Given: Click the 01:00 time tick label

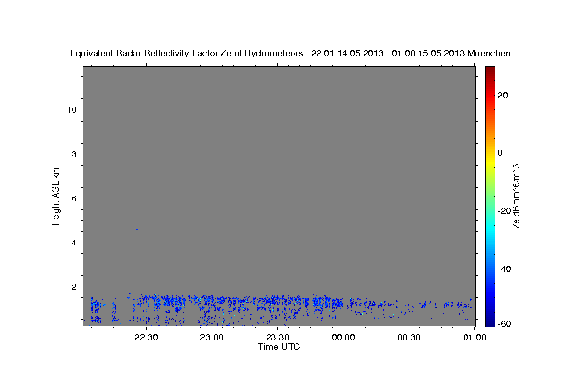Looking at the screenshot, I should pyautogui.click(x=474, y=337).
